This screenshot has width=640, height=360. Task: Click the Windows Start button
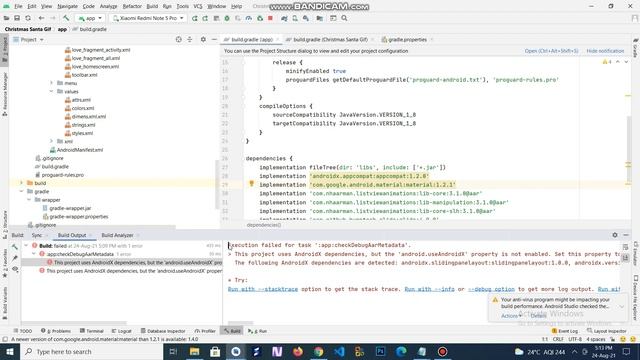[10, 351]
